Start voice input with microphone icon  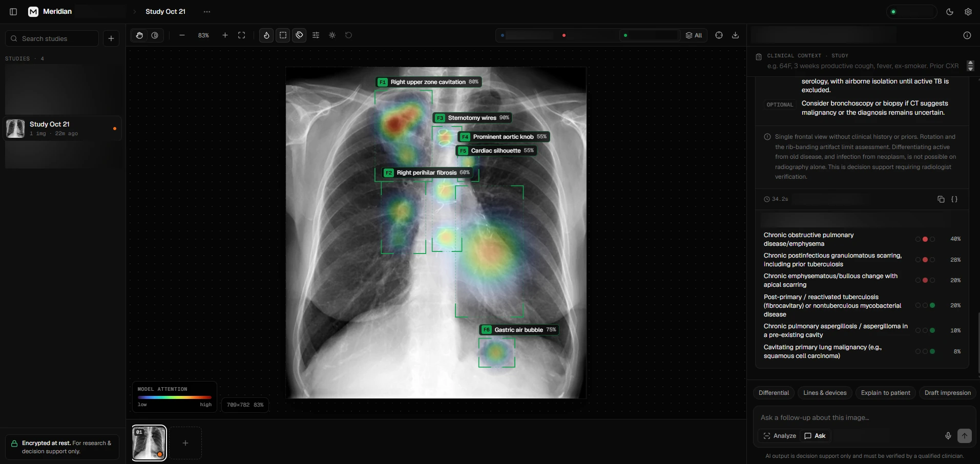point(948,436)
